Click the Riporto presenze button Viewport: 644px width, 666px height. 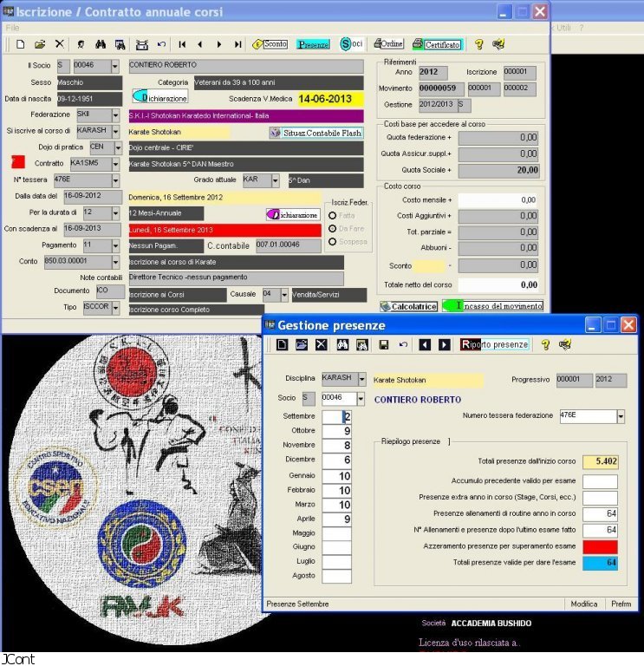[494, 344]
